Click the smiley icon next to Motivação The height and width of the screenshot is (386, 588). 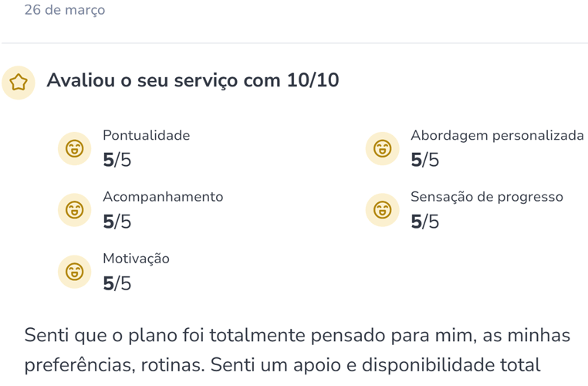[74, 271]
